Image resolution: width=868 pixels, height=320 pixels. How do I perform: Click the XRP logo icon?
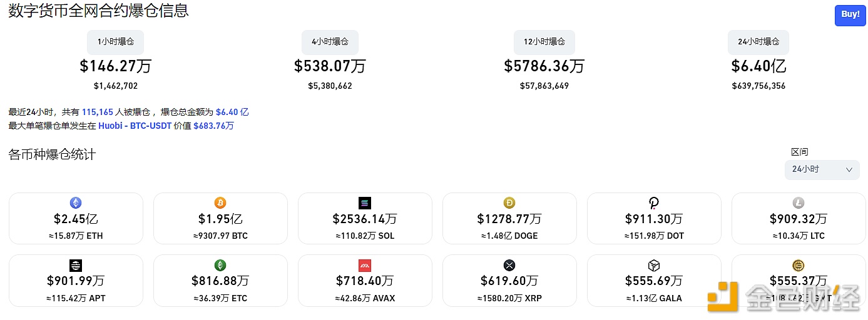click(509, 265)
